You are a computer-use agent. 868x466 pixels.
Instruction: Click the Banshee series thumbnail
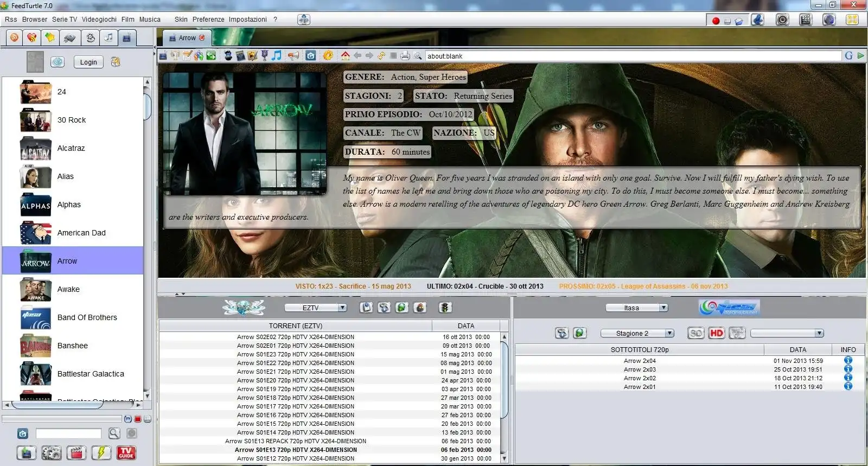click(x=36, y=346)
